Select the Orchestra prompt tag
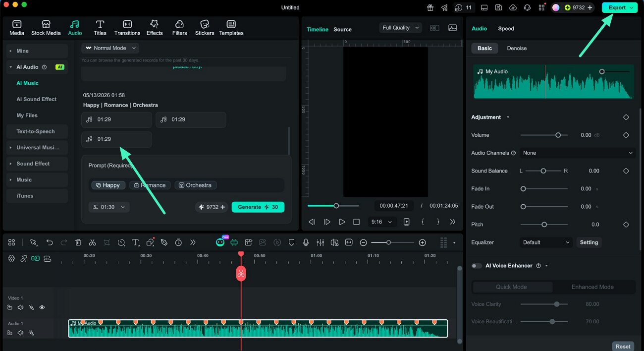The width and height of the screenshot is (644, 351). click(195, 185)
